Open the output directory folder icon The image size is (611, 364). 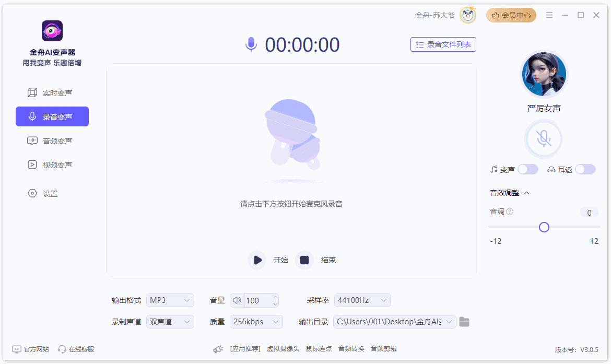coord(464,322)
